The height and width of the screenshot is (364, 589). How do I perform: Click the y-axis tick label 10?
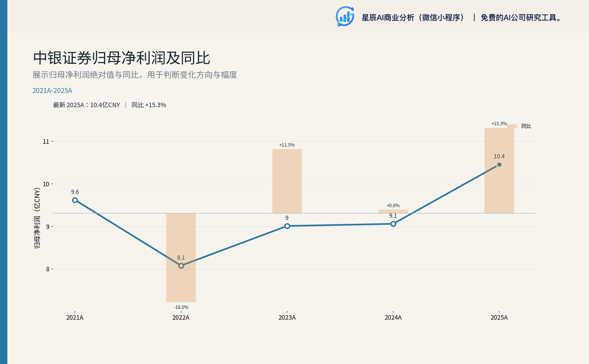coord(46,184)
